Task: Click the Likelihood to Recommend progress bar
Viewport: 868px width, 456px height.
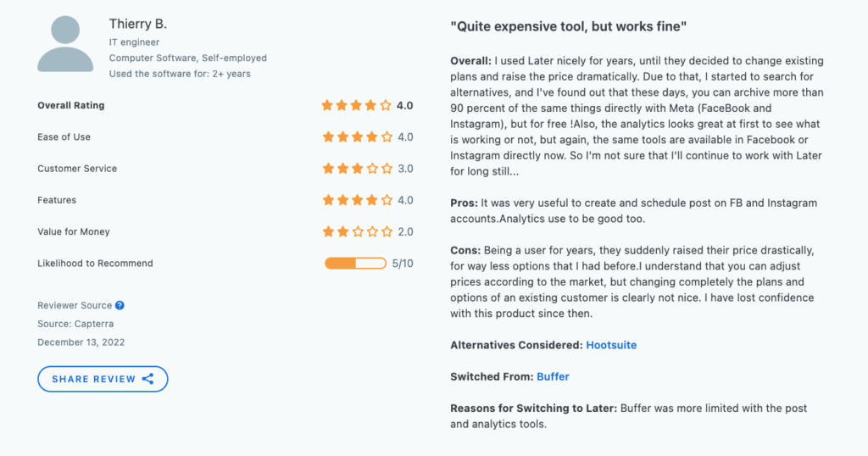Action: (x=355, y=264)
